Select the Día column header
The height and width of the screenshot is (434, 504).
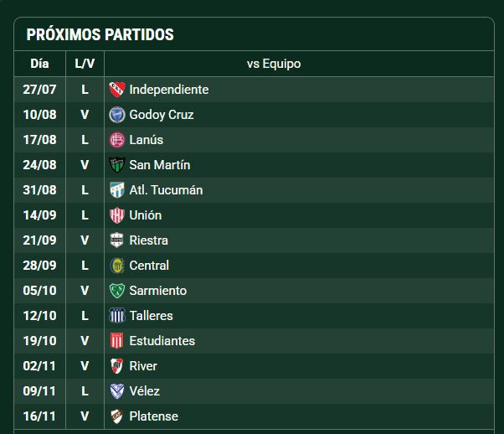(39, 64)
